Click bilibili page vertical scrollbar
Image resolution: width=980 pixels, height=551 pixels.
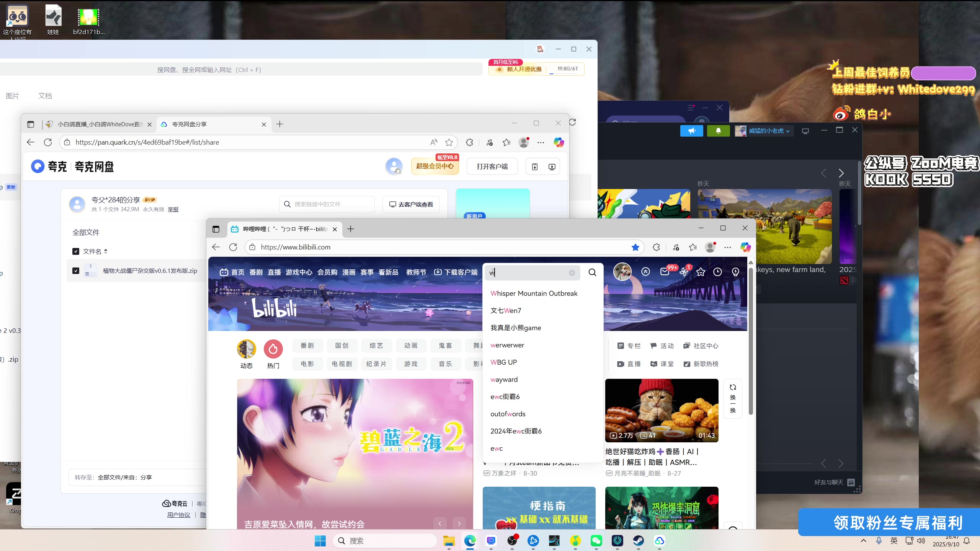(x=751, y=341)
